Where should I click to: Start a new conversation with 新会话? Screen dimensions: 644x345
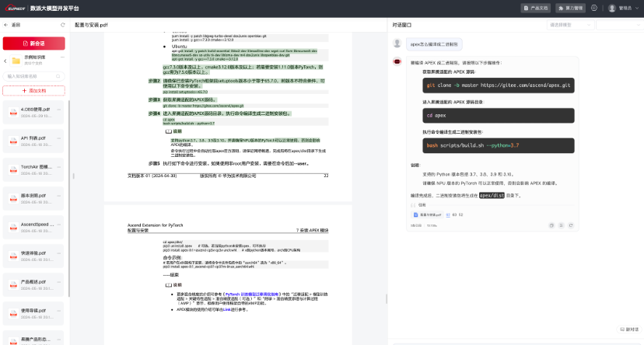pyautogui.click(x=33, y=43)
